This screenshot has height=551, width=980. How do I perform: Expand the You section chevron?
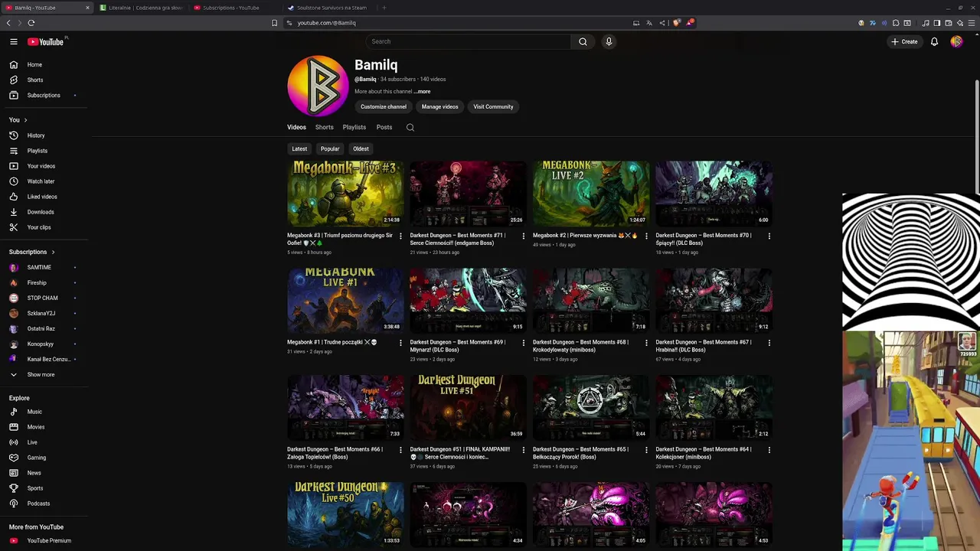point(25,120)
